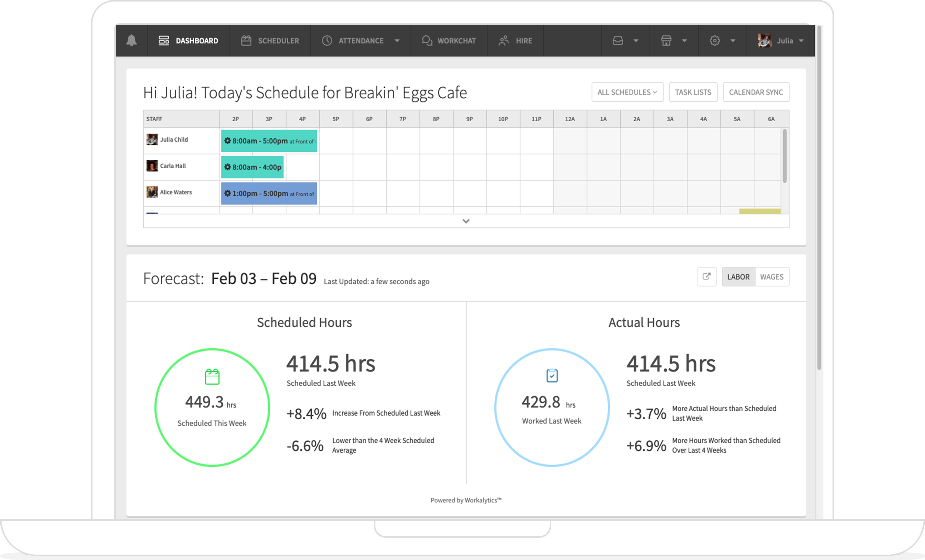Go to the Scheduler tab

pos(270,40)
